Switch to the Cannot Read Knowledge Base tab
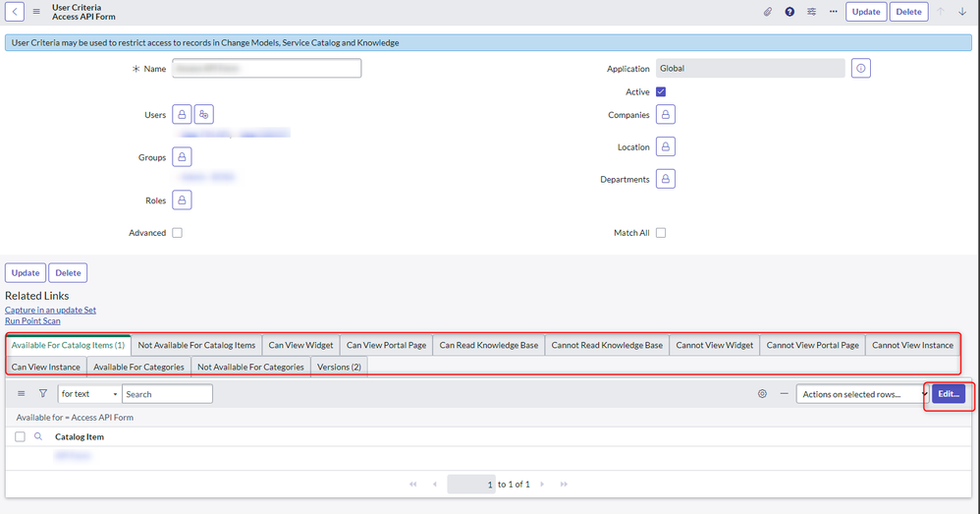980x514 pixels. click(x=607, y=345)
